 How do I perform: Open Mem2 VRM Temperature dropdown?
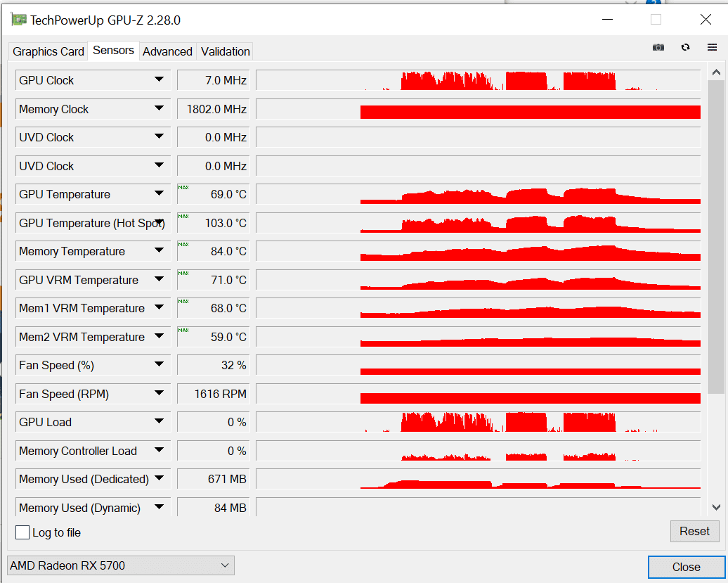pos(159,336)
